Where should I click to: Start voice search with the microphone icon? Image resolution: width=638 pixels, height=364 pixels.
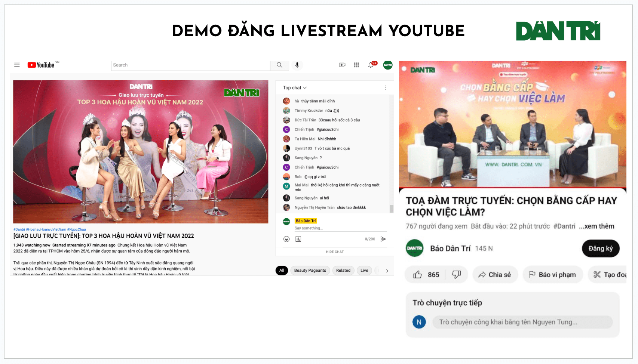pyautogui.click(x=297, y=65)
